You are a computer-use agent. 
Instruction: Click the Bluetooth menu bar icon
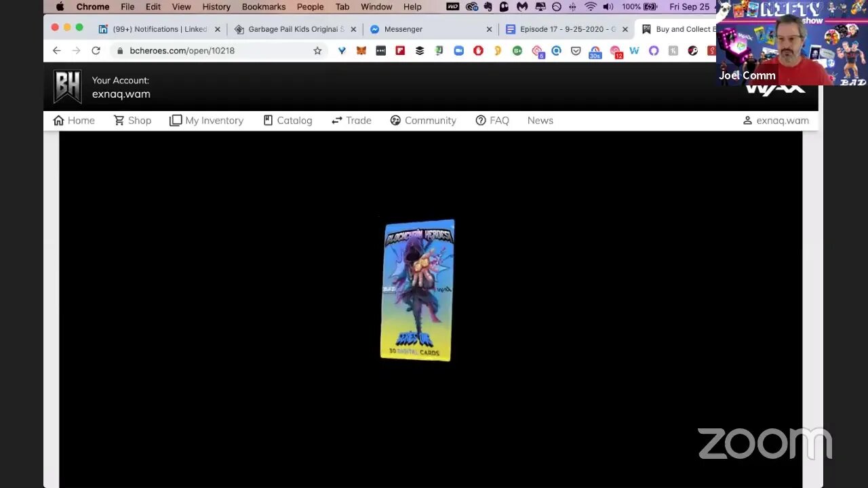click(x=572, y=7)
